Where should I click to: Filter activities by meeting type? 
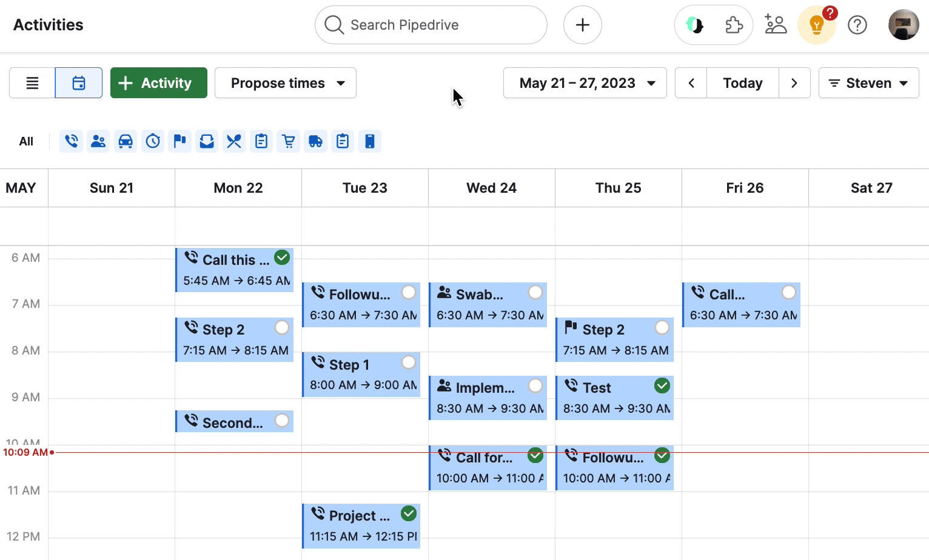click(x=98, y=141)
